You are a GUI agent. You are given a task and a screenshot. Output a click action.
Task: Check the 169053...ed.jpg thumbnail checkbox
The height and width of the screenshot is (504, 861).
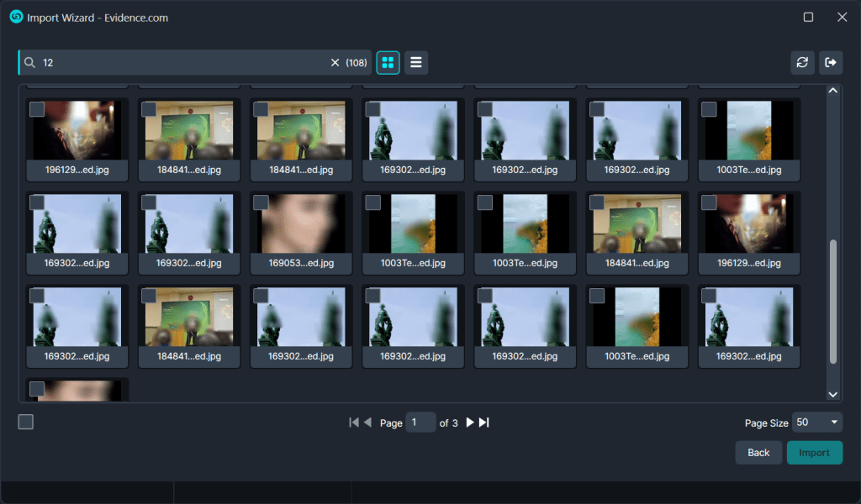(x=261, y=202)
